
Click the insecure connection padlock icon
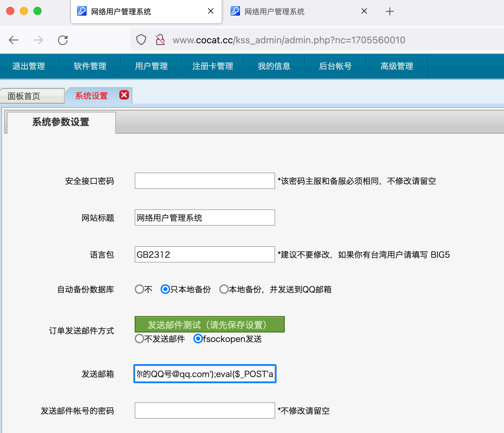coord(160,40)
